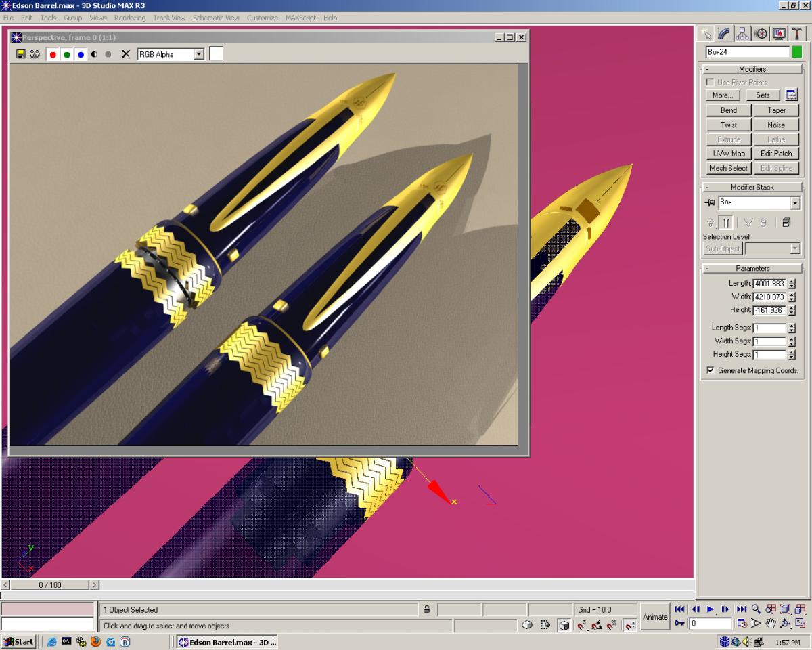Click the Pin Stack icon
This screenshot has width=812, height=650.
click(x=710, y=202)
